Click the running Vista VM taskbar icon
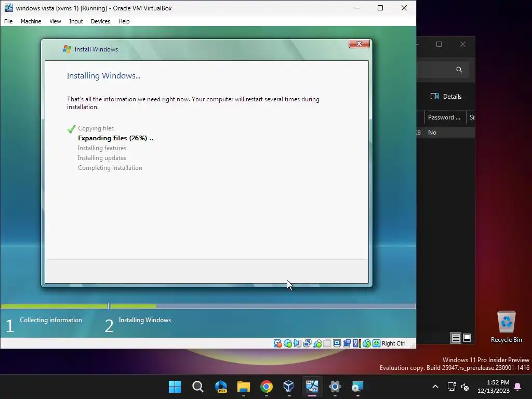 [312, 387]
